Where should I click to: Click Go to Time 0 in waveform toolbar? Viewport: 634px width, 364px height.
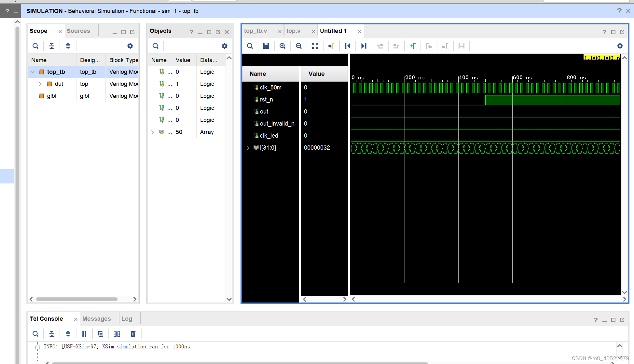pos(348,46)
